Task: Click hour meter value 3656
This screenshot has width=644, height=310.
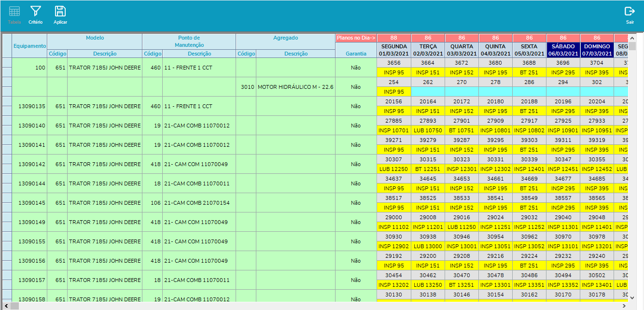Action: [x=394, y=63]
